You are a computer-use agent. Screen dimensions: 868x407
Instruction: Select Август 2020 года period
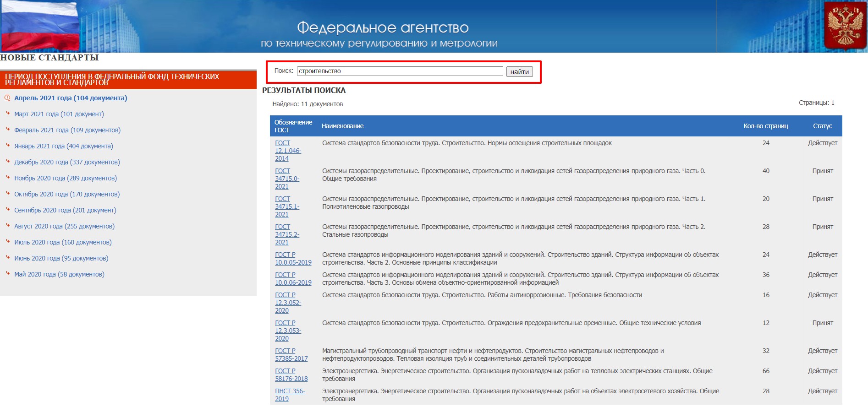[x=64, y=226]
